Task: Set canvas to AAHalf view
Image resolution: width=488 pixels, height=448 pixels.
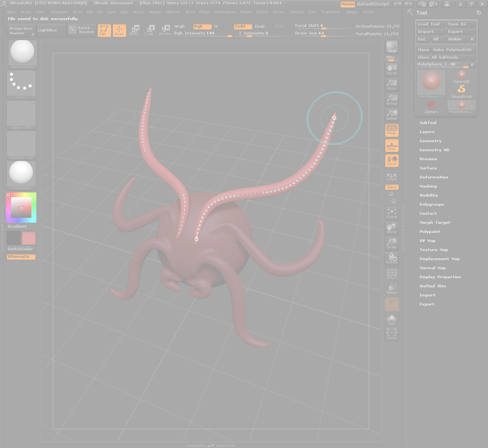Action: click(x=392, y=115)
